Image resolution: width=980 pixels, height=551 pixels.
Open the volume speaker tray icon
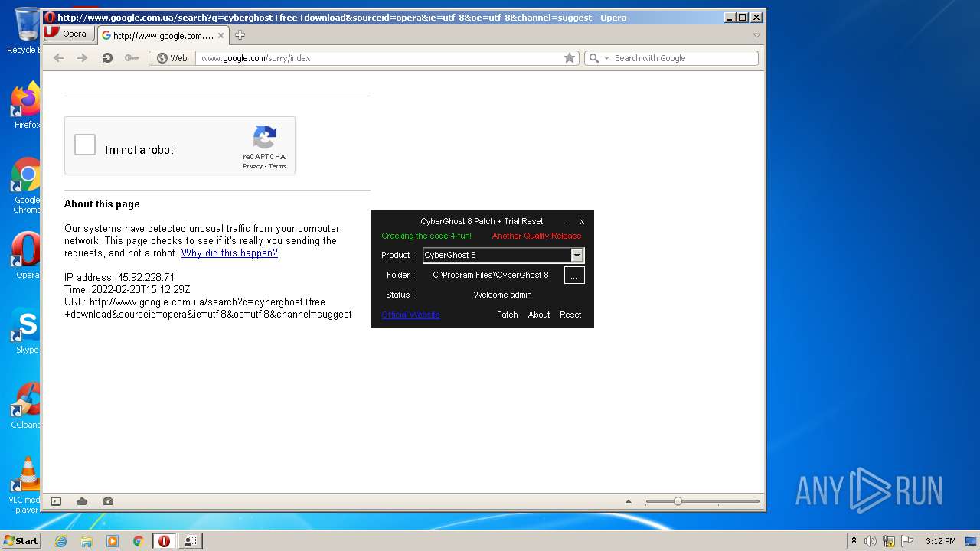871,541
